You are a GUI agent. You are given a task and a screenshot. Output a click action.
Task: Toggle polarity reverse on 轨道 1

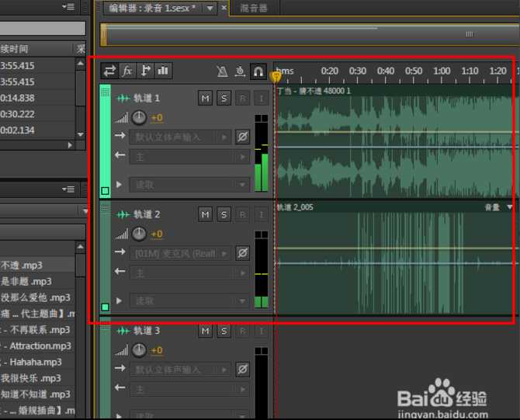(242, 137)
